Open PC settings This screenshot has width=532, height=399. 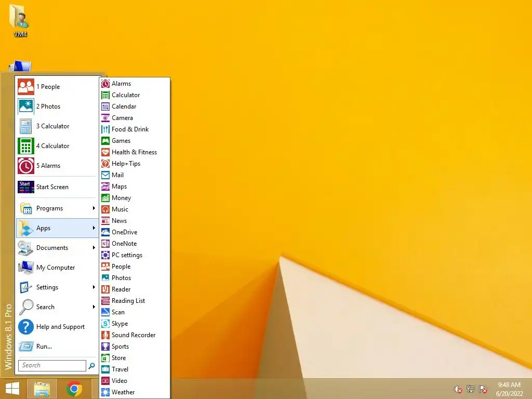(x=135, y=255)
